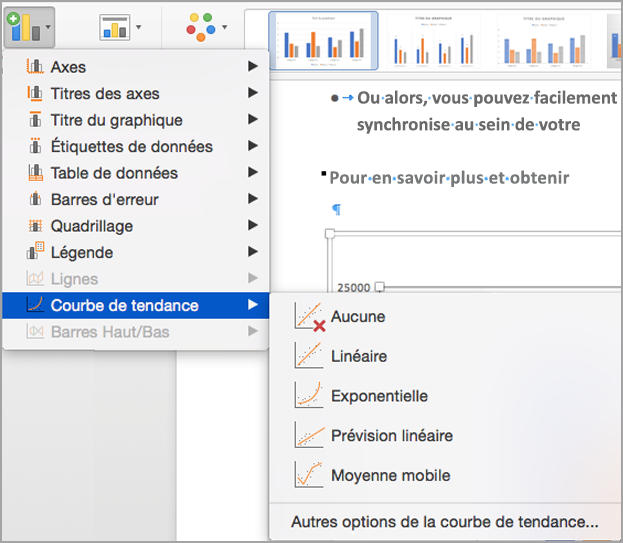Expand the arrow beside Table de données
Viewport: 623px width, 543px height.
tap(253, 172)
